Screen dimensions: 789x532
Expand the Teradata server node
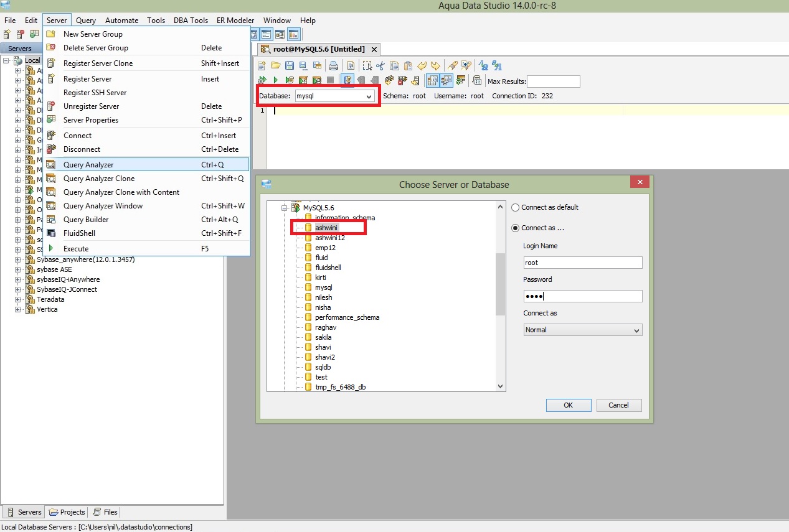(x=18, y=299)
